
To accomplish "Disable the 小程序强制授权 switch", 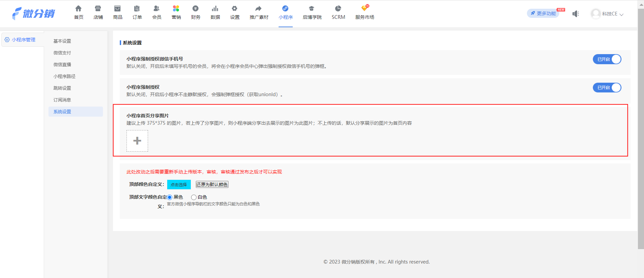I will (607, 88).
